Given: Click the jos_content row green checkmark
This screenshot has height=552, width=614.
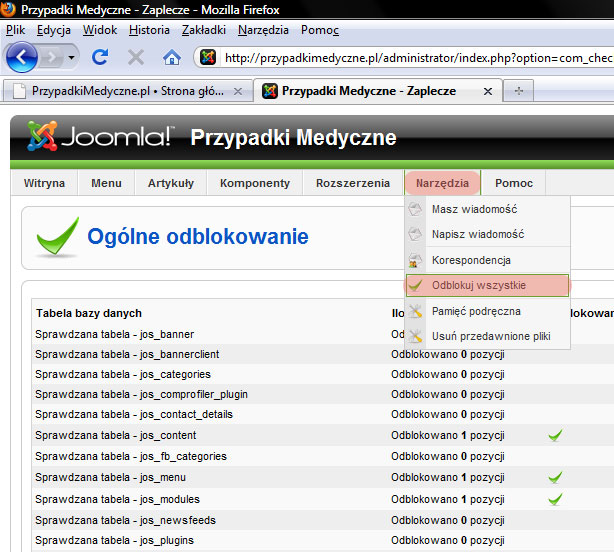Looking at the screenshot, I should 555,435.
